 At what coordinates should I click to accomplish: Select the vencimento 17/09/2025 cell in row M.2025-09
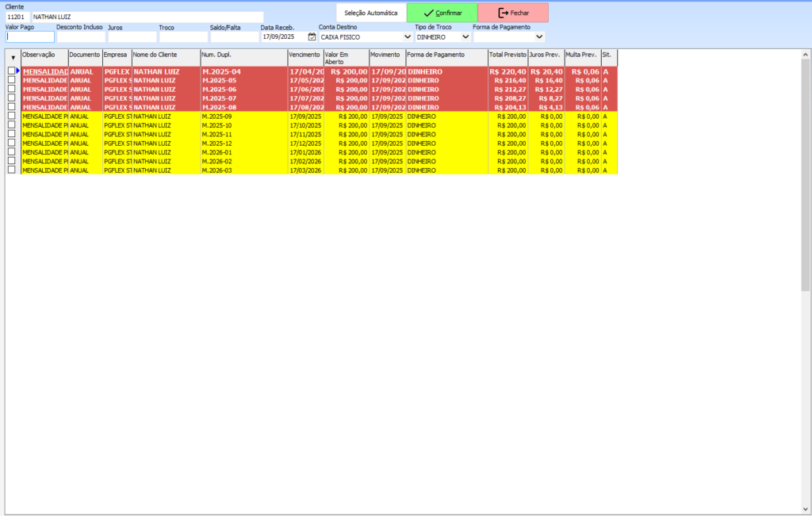tap(306, 117)
